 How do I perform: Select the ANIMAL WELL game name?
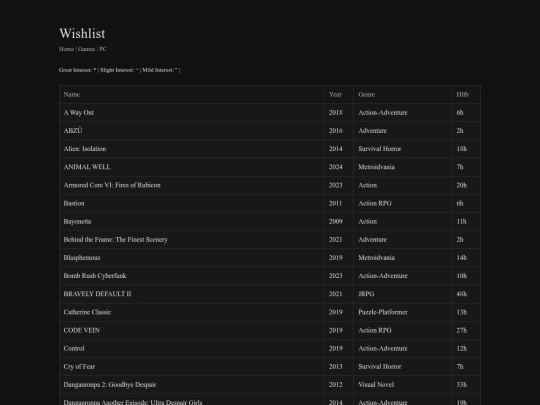[87, 167]
